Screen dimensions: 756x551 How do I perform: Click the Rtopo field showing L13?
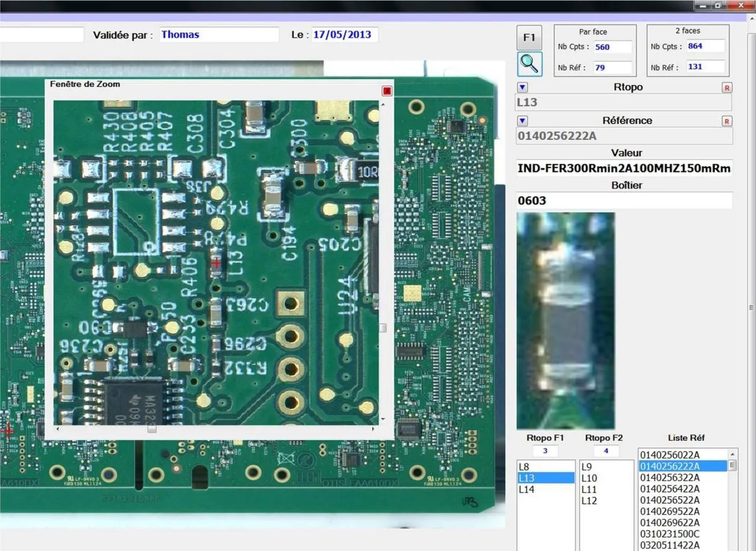(624, 102)
